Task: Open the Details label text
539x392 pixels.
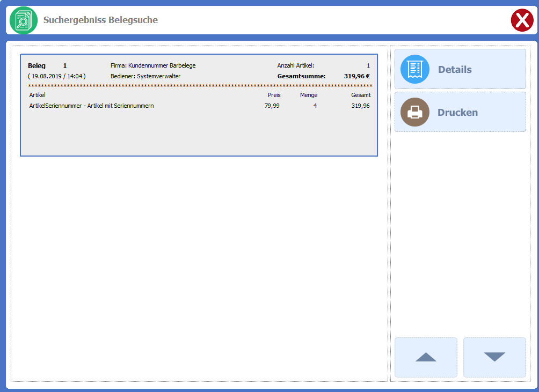Action: click(455, 70)
